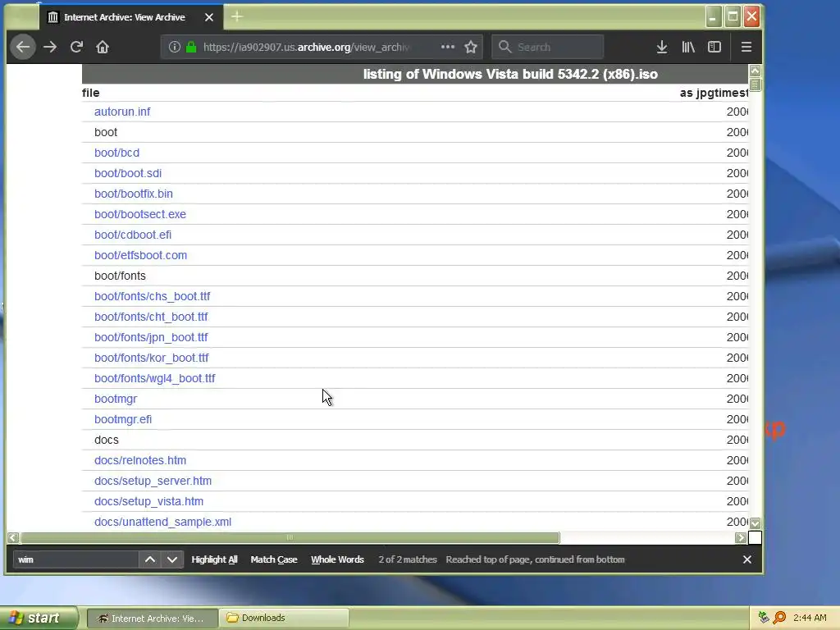
Task: Click the boot/fonts folder row text
Action: point(120,276)
